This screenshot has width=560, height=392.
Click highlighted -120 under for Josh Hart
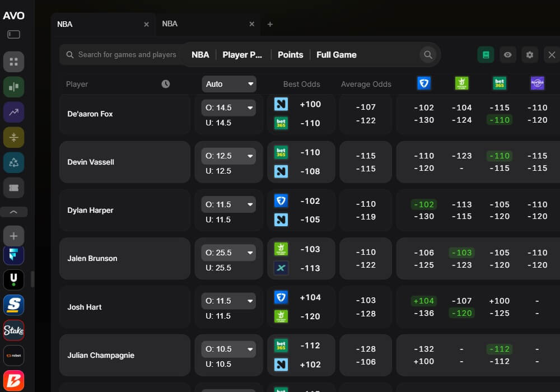click(x=462, y=313)
